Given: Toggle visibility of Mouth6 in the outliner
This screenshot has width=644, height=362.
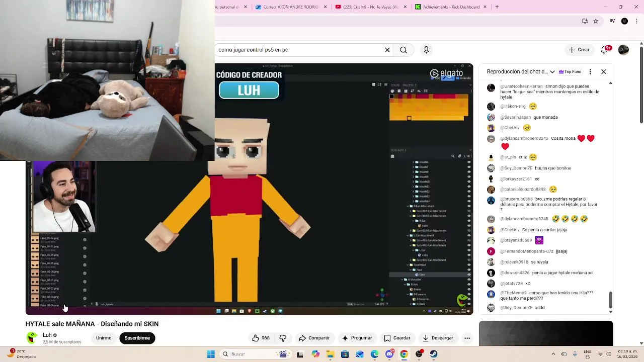Looking at the screenshot, I should point(469,162).
